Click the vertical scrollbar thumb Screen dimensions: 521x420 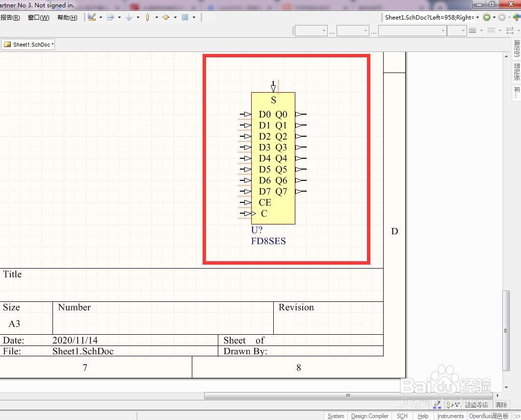[506, 331]
